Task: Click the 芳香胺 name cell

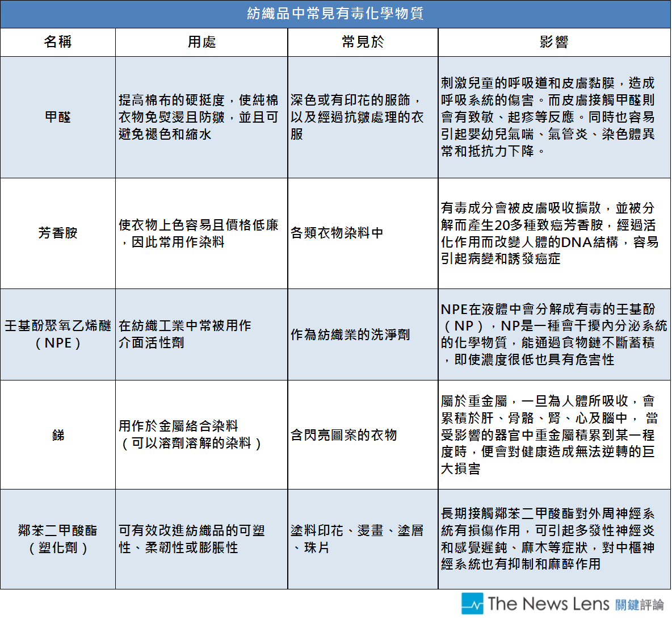Action: (x=58, y=233)
